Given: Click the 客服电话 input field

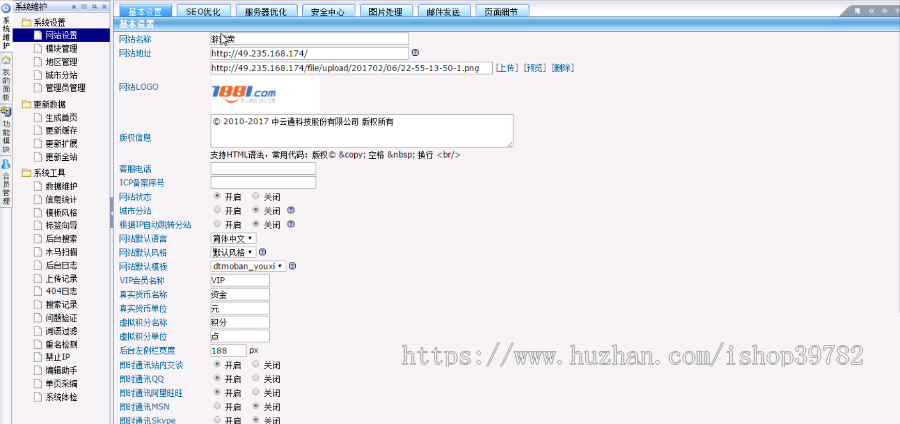Looking at the screenshot, I should (x=263, y=169).
